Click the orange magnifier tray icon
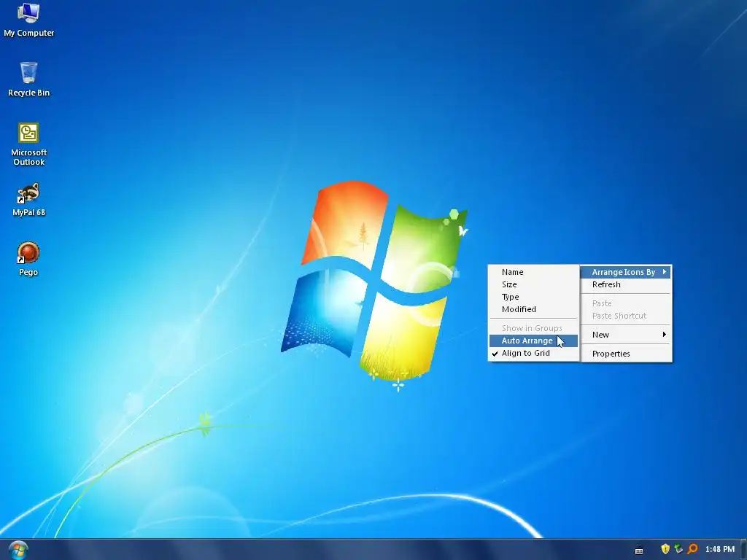 pos(693,549)
